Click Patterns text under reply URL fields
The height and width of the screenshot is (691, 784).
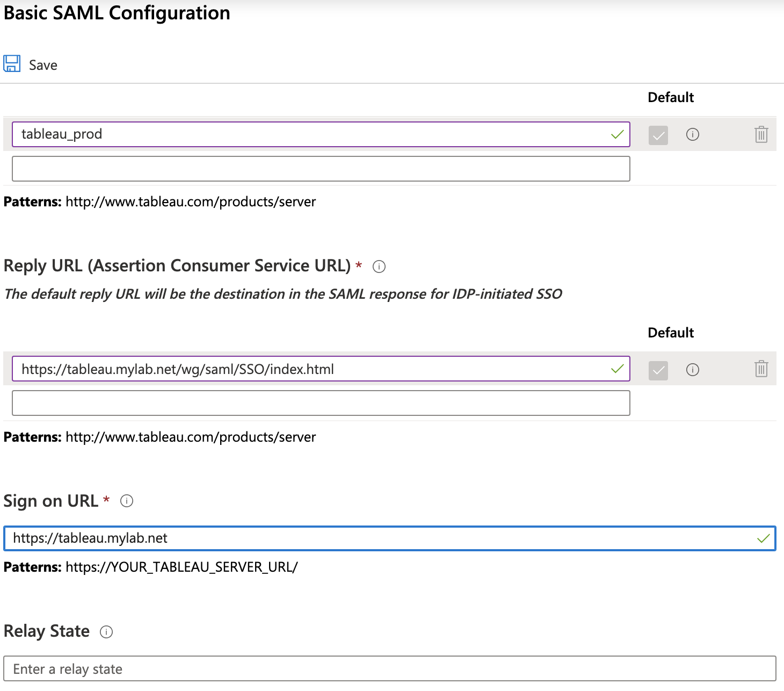coord(159,437)
